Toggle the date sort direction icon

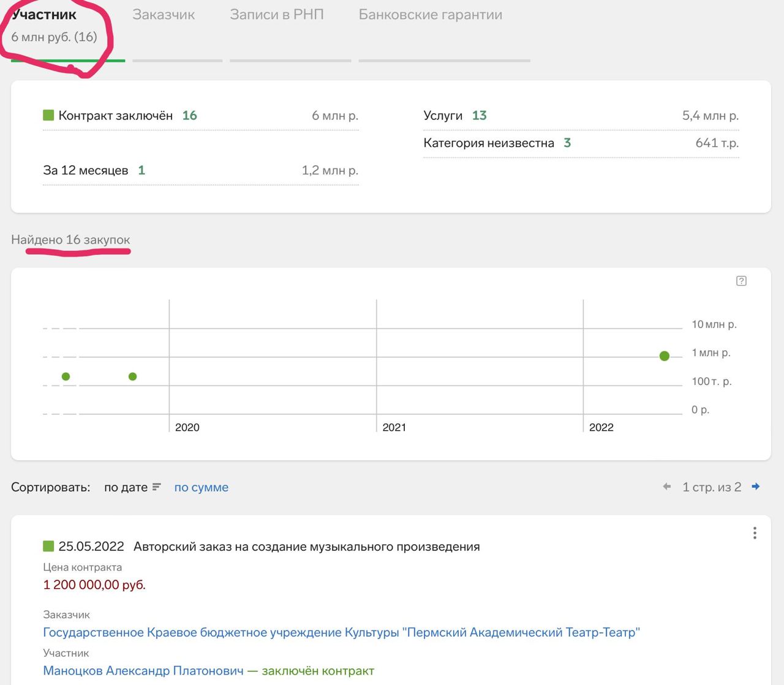click(157, 487)
